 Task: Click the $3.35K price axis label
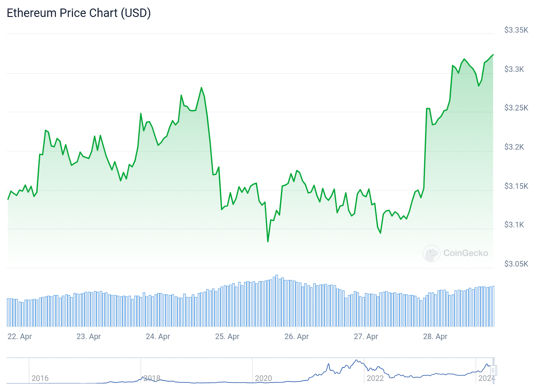pos(516,30)
